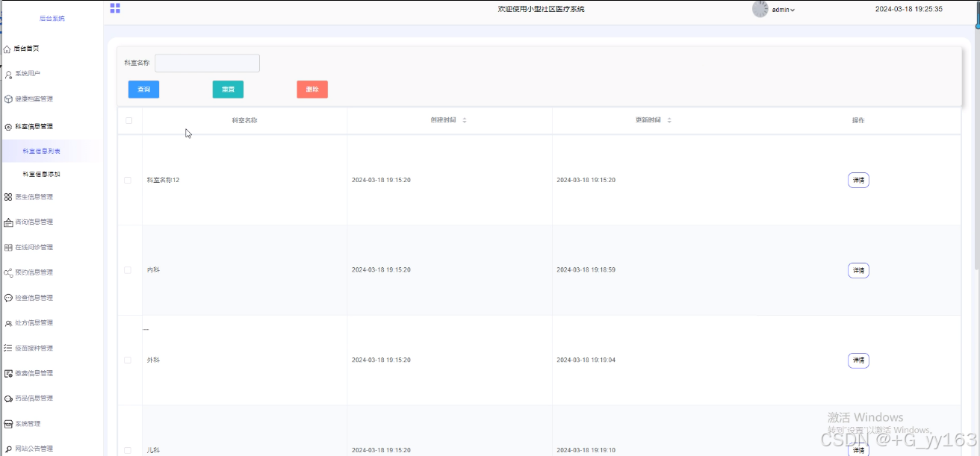
Task: Click the share icon beside 预约信息管理
Action: click(x=8, y=273)
